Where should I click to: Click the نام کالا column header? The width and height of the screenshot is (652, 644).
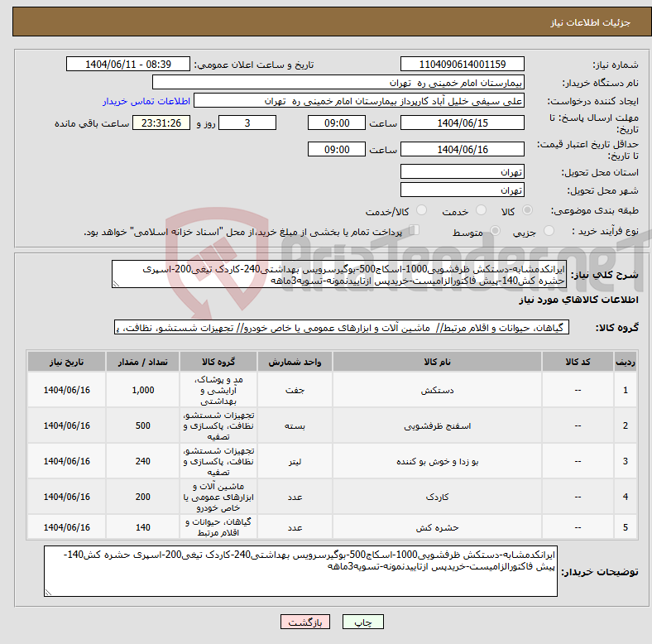click(437, 362)
